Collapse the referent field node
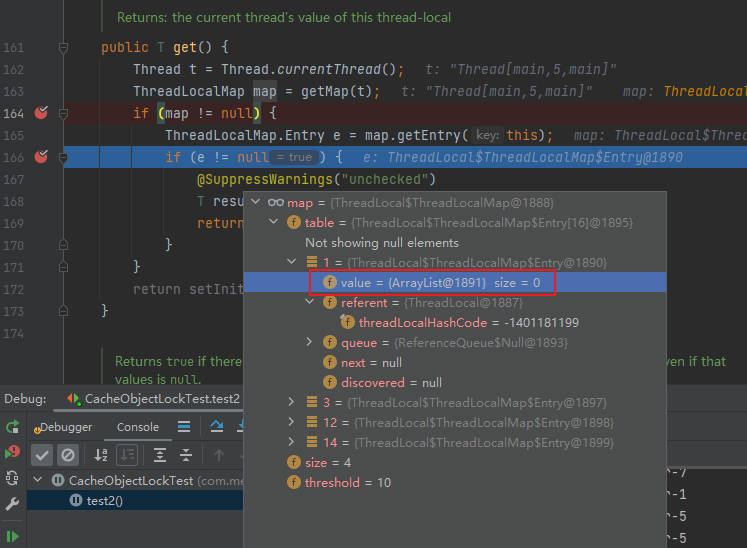747x548 pixels. coord(310,302)
